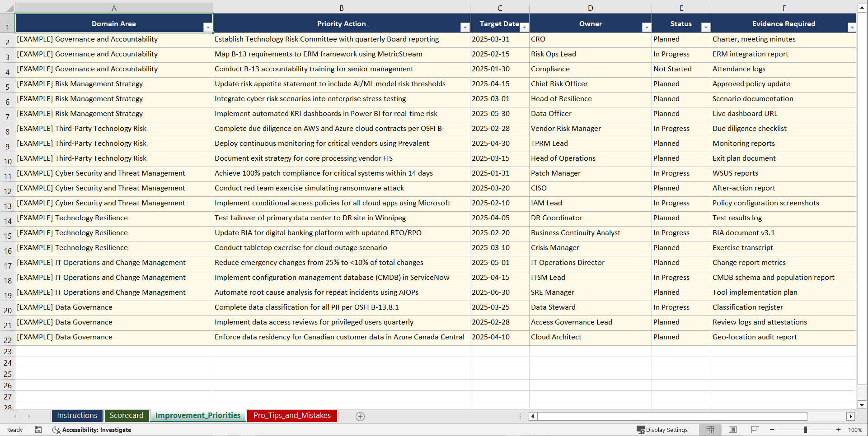Click the zoom slider control
The height and width of the screenshot is (436, 868).
pyautogui.click(x=806, y=430)
